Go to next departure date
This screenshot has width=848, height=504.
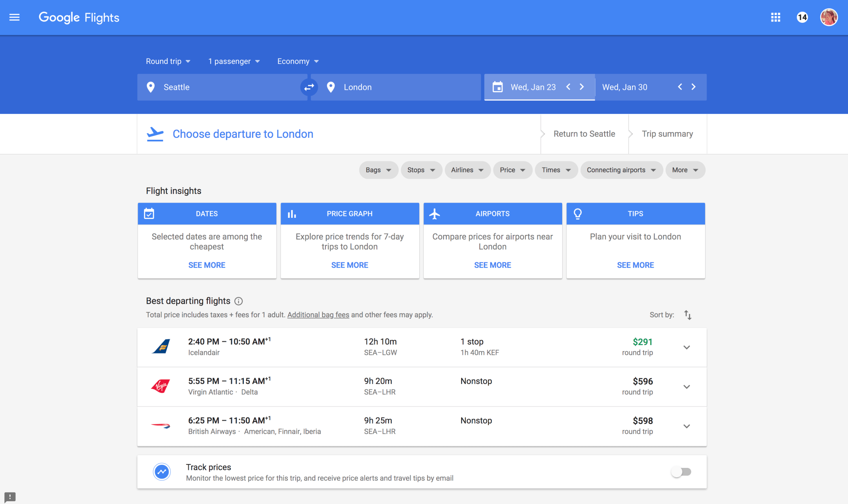(x=582, y=87)
